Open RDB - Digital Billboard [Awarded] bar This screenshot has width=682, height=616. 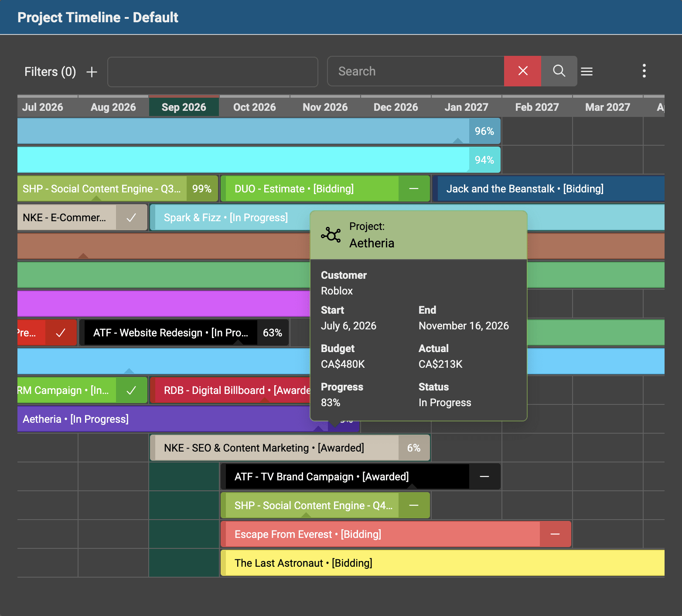[230, 390]
